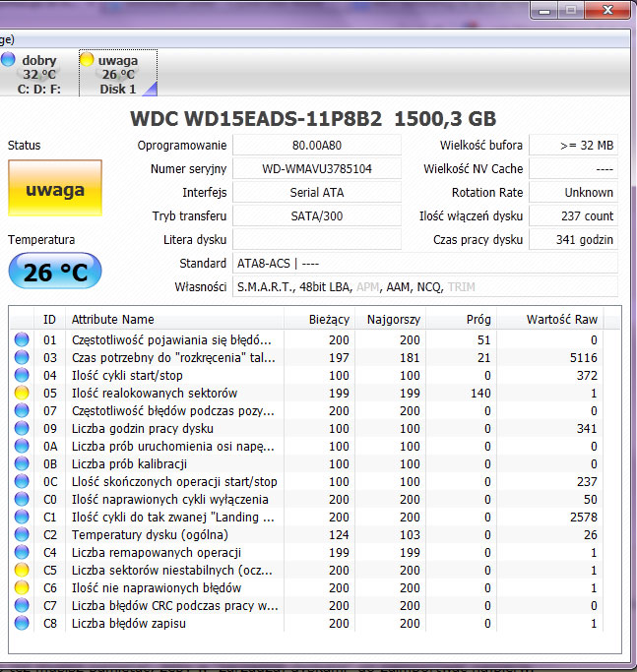Viewport: 637px width, 672px height.
Task: Click the firmware field 80.00A80
Action: click(317, 146)
